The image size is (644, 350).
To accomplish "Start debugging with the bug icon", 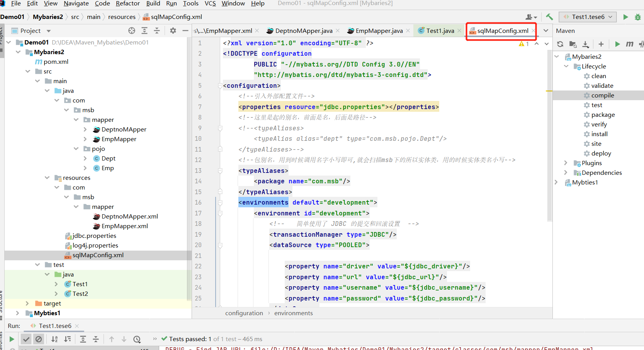I will pos(638,17).
